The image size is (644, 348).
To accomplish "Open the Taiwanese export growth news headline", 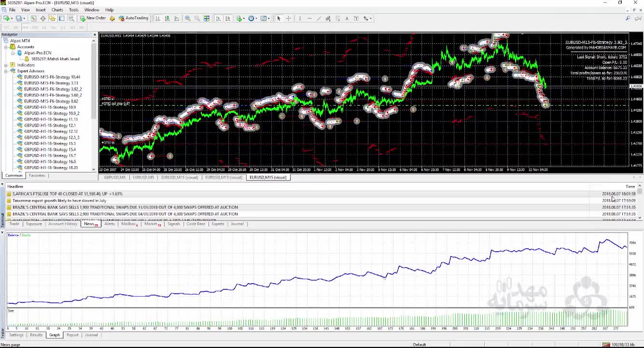I will pos(59,201).
